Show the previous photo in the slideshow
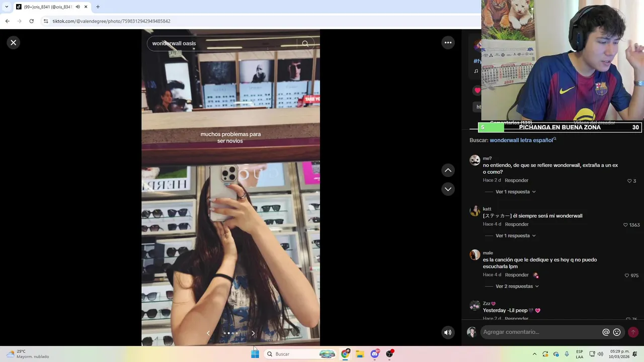Viewport: 644px width, 362px height. click(208, 333)
